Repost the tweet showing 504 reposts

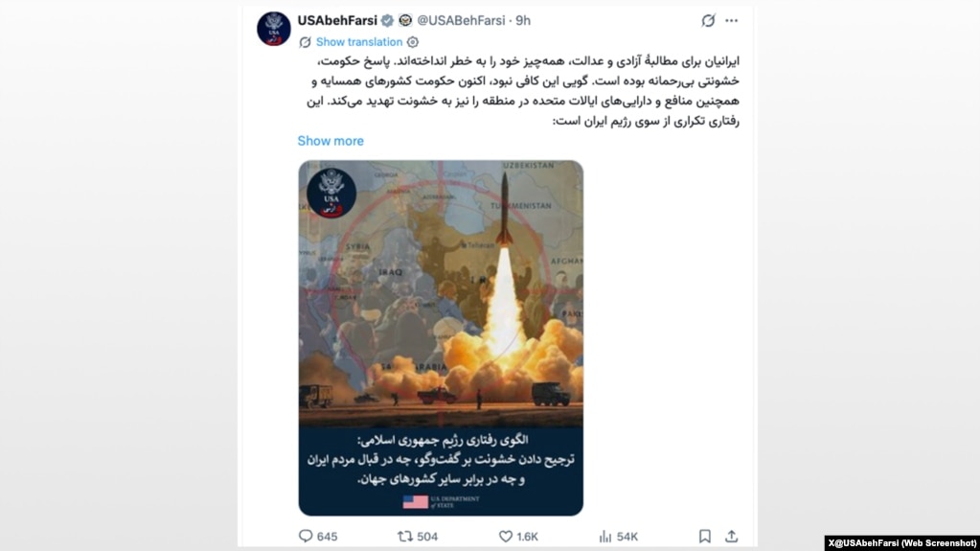tap(418, 536)
